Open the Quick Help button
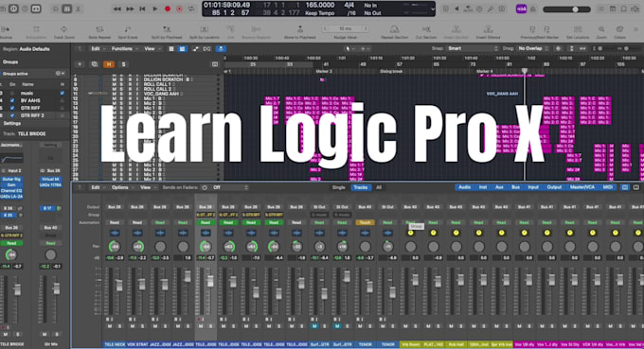The image size is (644, 349). (25, 9)
